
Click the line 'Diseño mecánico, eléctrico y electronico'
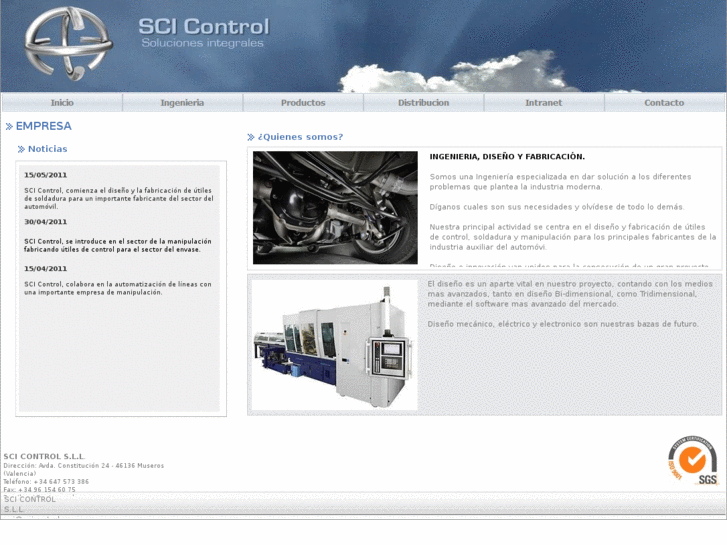pos(563,324)
